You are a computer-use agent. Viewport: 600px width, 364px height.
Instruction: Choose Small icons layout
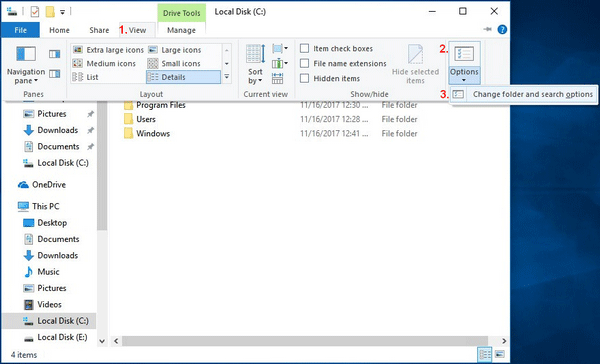[x=174, y=63]
